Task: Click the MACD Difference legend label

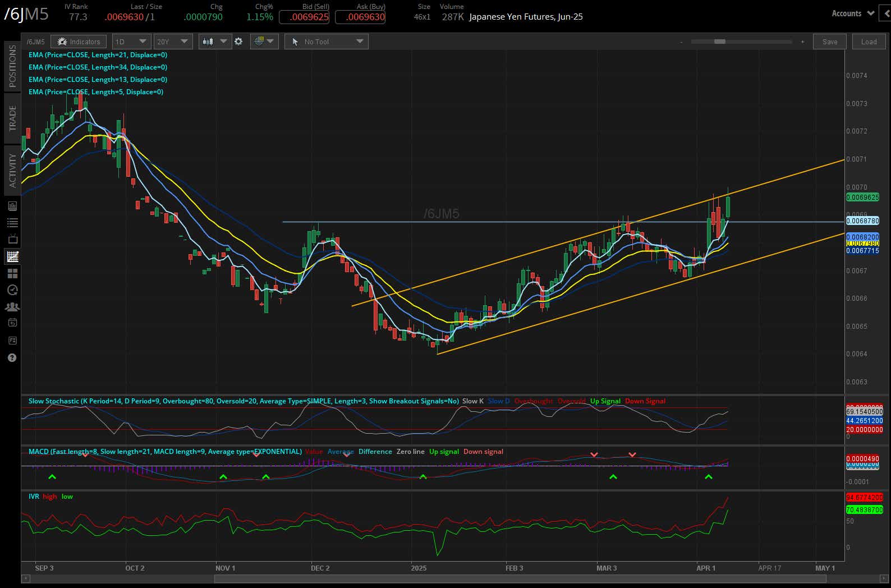Action: click(x=375, y=452)
